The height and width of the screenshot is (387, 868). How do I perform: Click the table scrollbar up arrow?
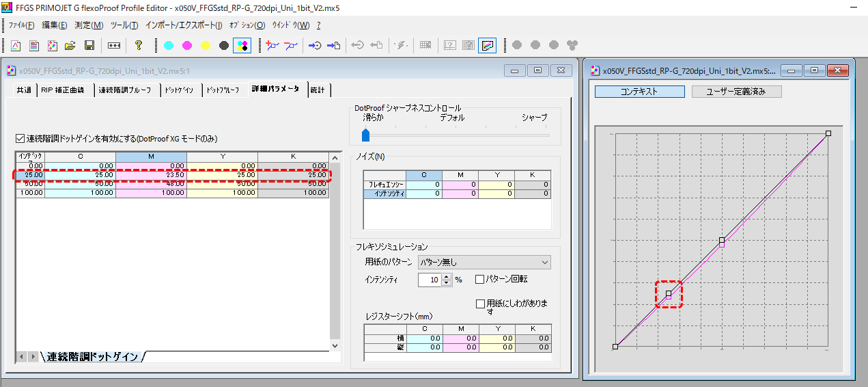[334, 157]
